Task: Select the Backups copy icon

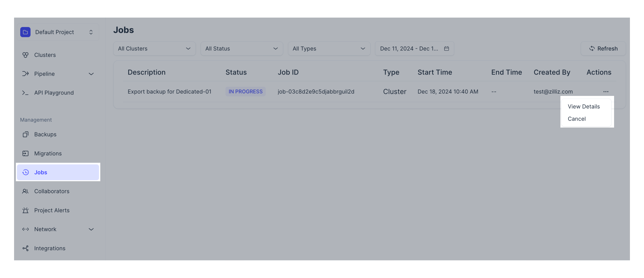Action: tap(26, 134)
